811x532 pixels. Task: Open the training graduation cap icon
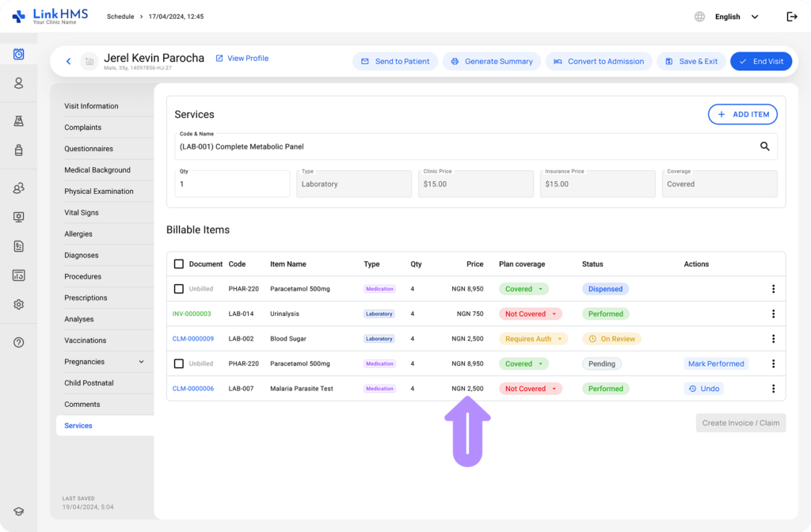(19, 511)
